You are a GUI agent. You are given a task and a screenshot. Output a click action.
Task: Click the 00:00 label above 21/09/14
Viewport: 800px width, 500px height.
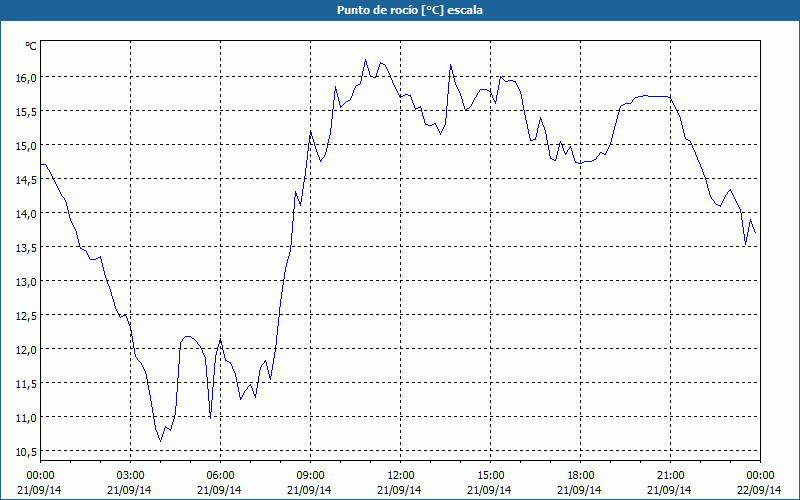click(40, 476)
